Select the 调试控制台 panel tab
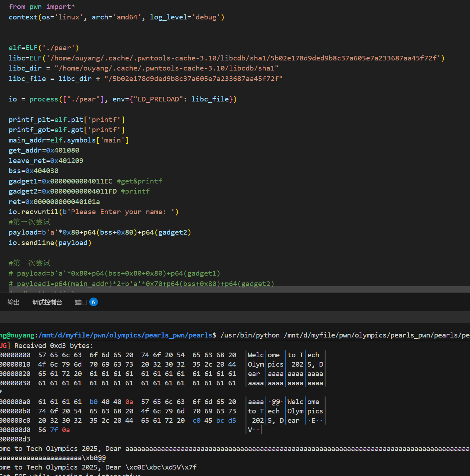 [47, 302]
